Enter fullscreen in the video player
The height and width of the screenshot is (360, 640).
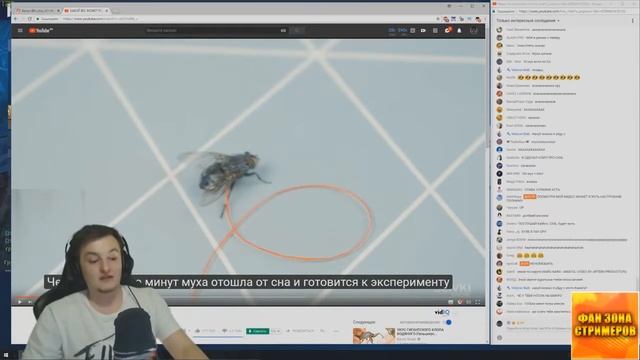pyautogui.click(x=478, y=302)
